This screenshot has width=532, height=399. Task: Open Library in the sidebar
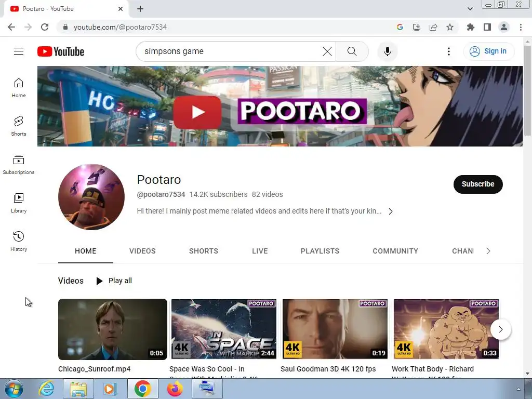[x=19, y=203]
